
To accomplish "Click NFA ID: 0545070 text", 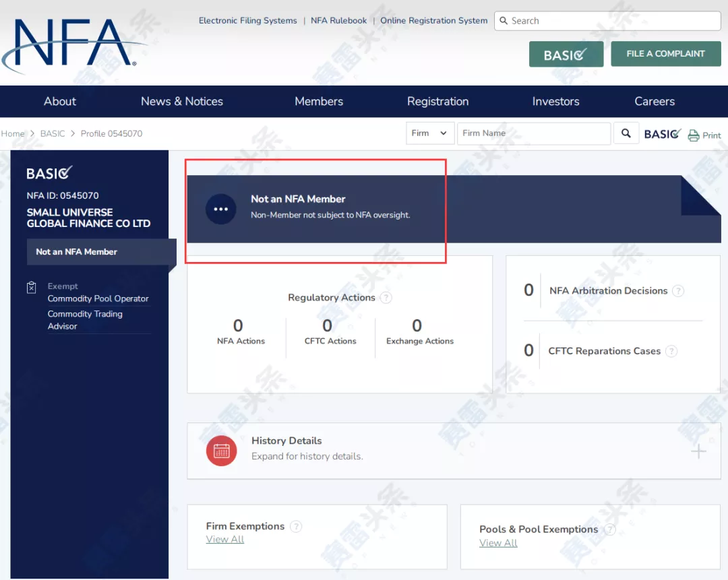I will (63, 196).
